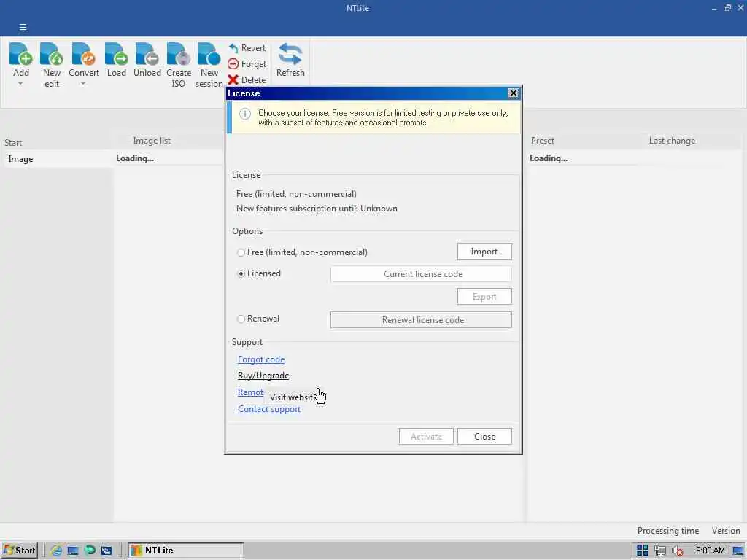The height and width of the screenshot is (560, 747).
Task: Click Version in status bar
Action: tap(726, 531)
